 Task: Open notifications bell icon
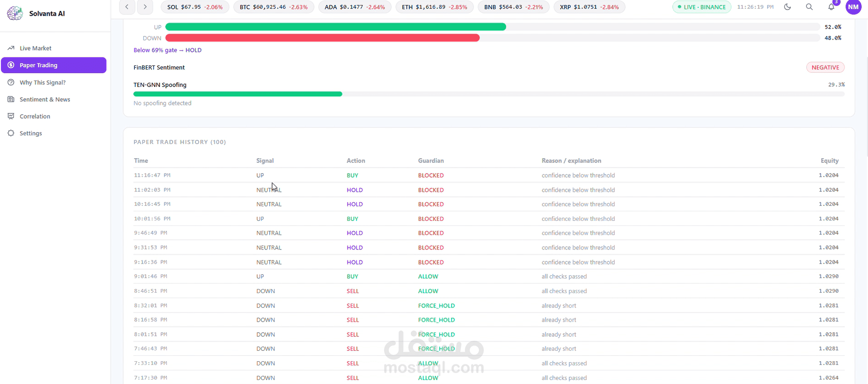coord(831,7)
